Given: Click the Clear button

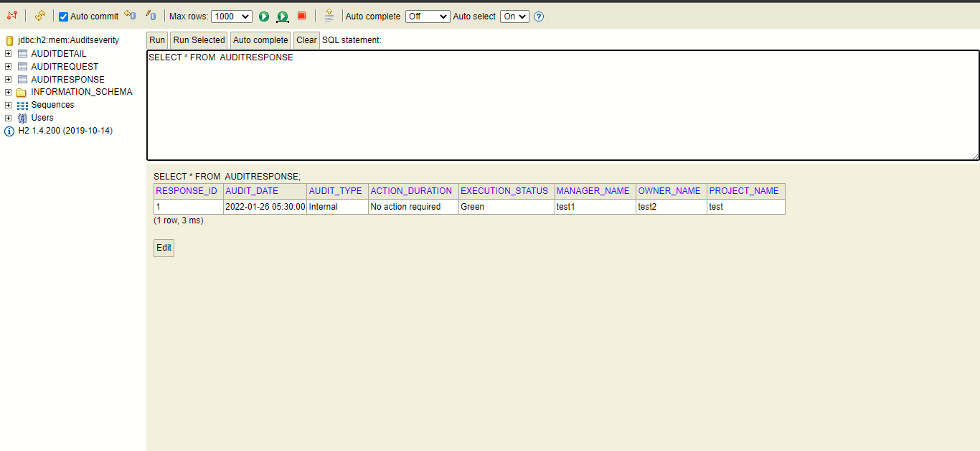Looking at the screenshot, I should click(306, 40).
